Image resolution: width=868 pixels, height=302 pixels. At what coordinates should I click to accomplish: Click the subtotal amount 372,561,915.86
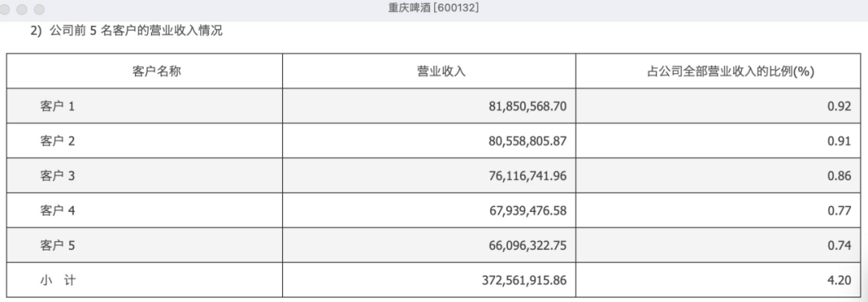pyautogui.click(x=525, y=280)
